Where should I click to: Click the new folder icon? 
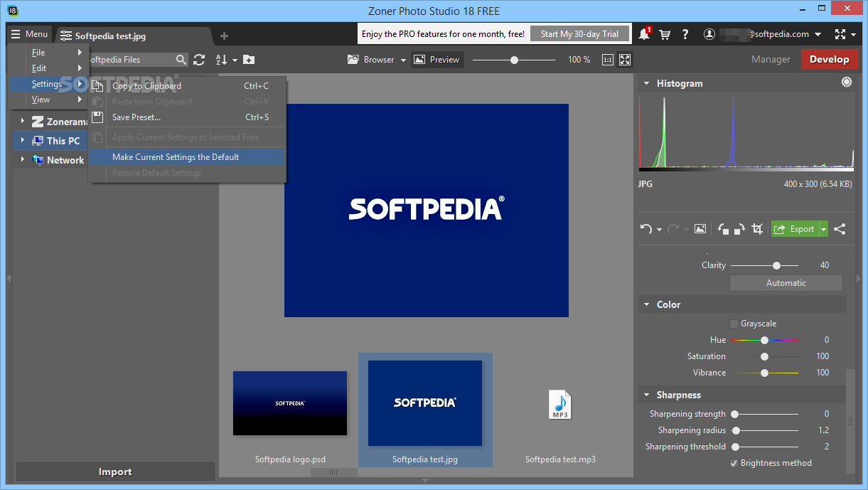click(249, 60)
